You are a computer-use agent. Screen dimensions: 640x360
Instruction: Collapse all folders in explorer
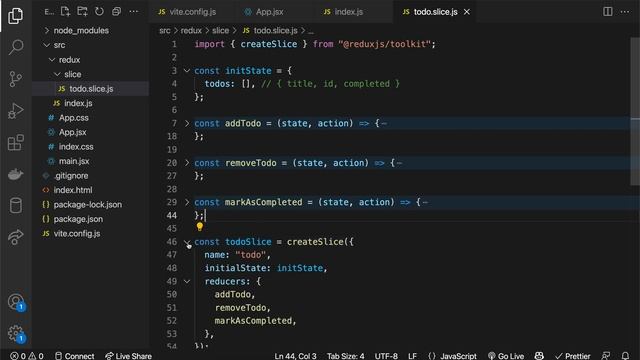(116, 11)
